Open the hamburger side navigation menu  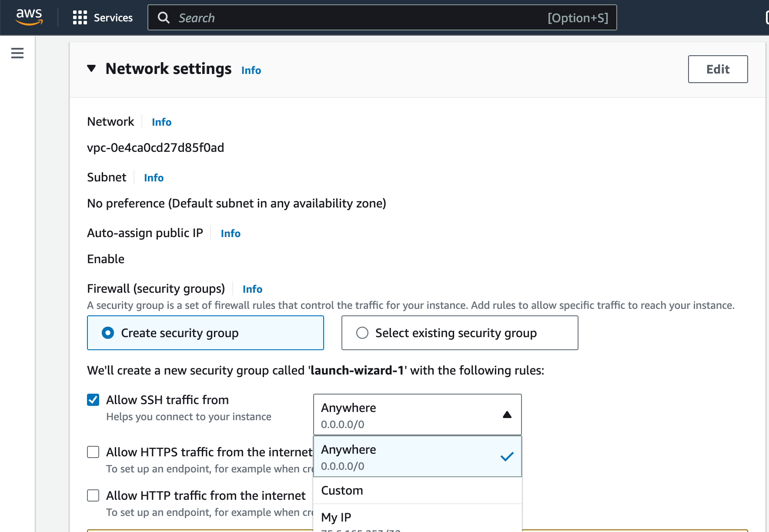pos(17,53)
